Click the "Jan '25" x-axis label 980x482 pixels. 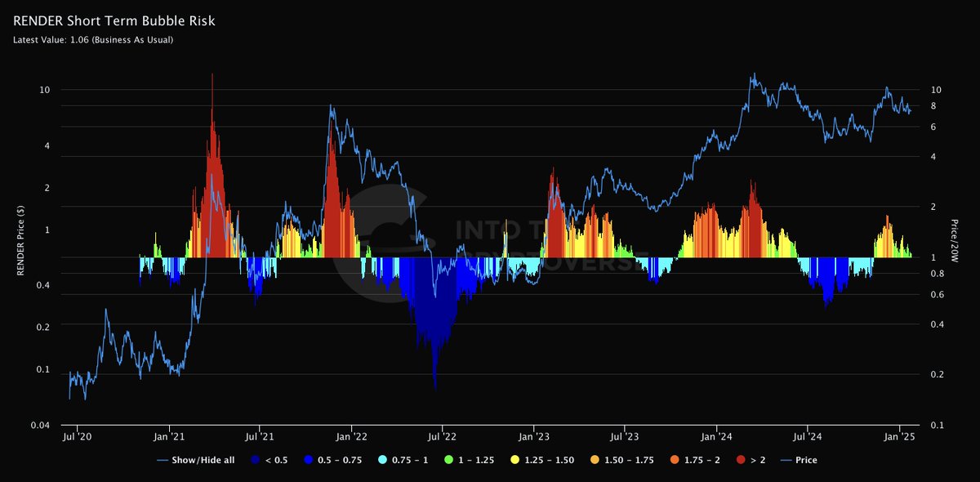[899, 438]
